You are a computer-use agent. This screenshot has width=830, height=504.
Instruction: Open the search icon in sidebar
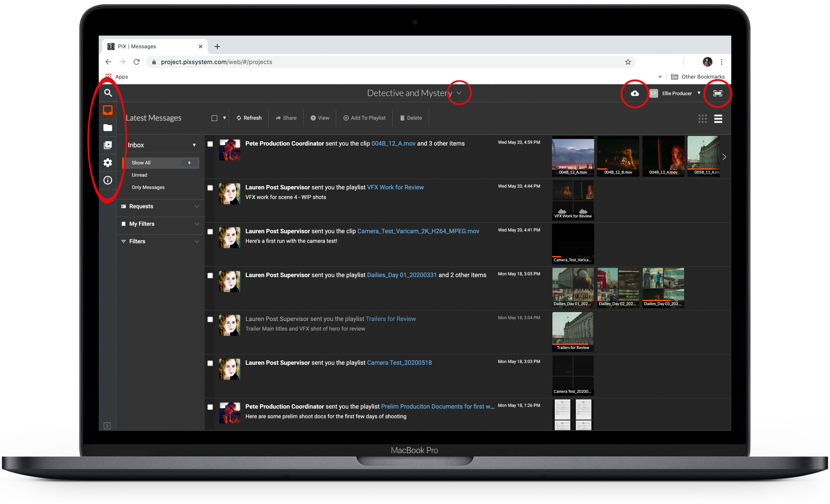tap(108, 93)
